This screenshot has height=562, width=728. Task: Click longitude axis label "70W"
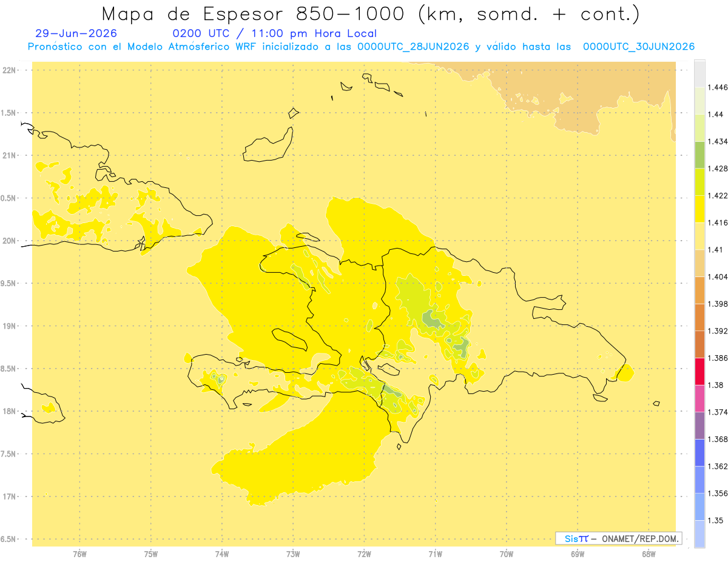point(507,554)
